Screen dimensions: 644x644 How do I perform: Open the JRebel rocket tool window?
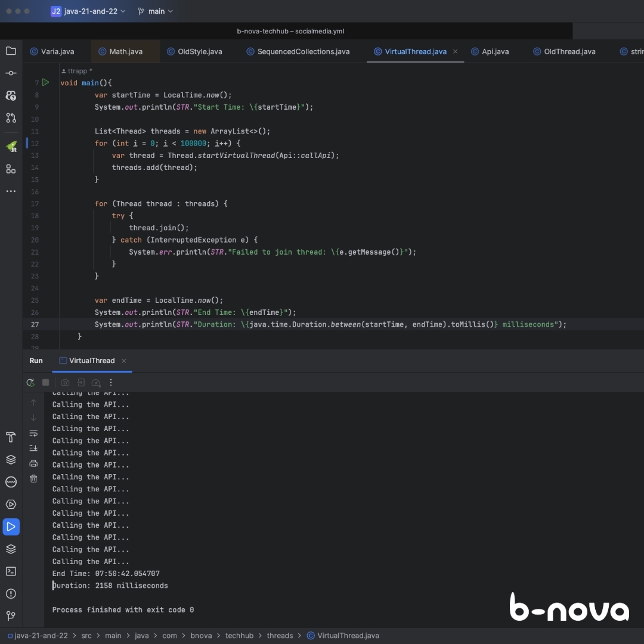[11, 146]
